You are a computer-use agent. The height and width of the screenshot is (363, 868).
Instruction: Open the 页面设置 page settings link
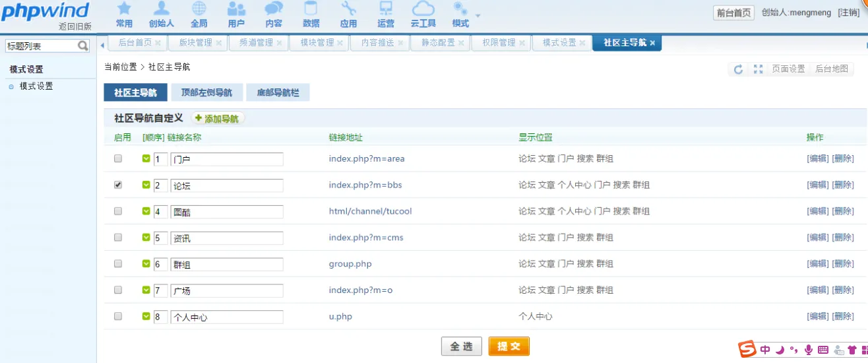[x=789, y=69]
